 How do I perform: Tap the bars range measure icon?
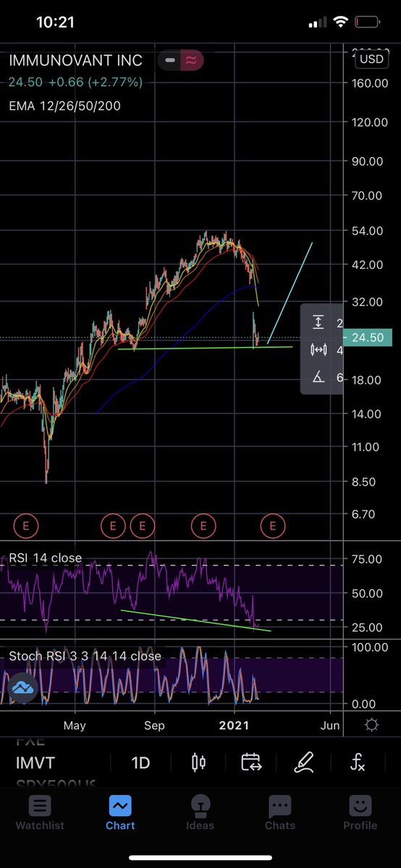[x=318, y=350]
